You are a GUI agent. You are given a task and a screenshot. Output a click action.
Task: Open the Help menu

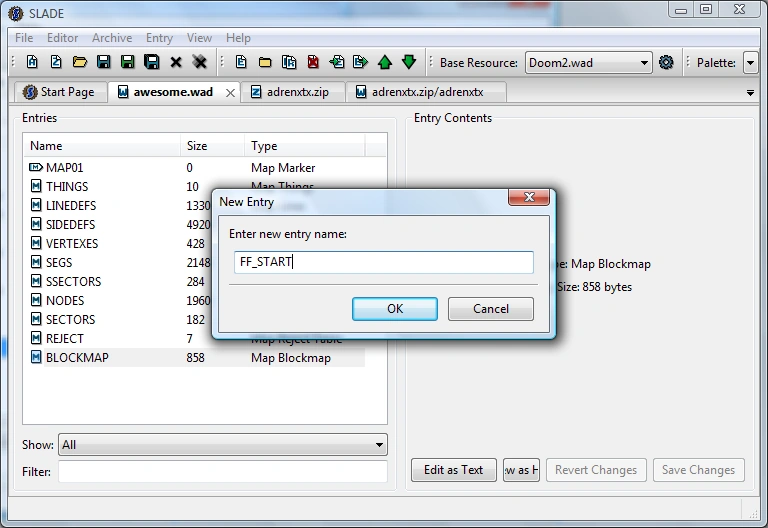coord(238,38)
